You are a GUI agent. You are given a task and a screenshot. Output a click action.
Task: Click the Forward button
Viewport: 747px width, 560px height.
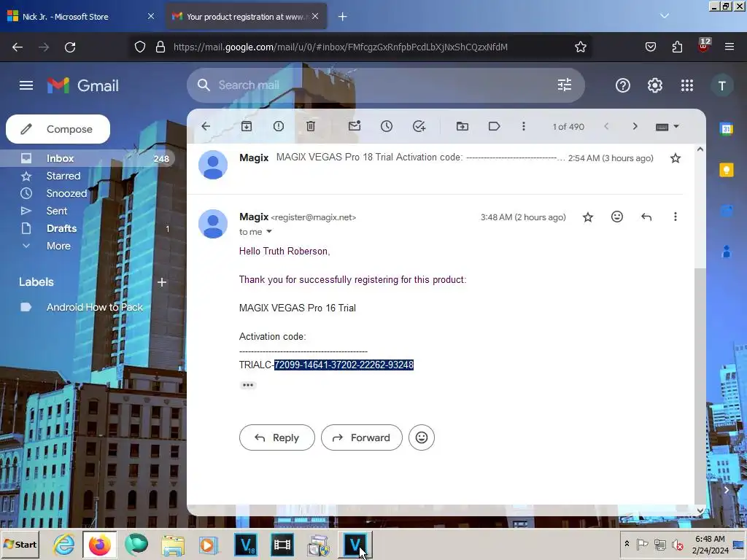click(362, 437)
